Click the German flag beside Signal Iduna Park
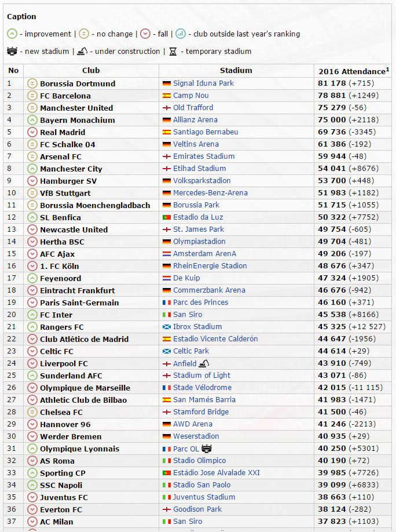This screenshot has height=532, width=396. [x=167, y=83]
